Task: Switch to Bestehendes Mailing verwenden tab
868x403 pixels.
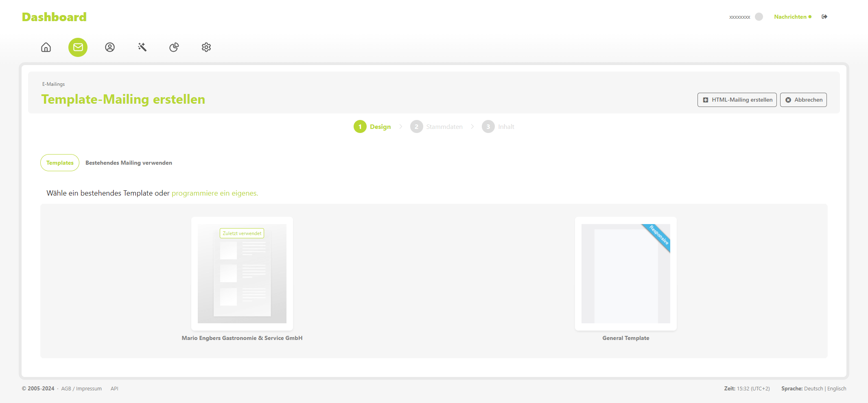Action: (x=129, y=163)
